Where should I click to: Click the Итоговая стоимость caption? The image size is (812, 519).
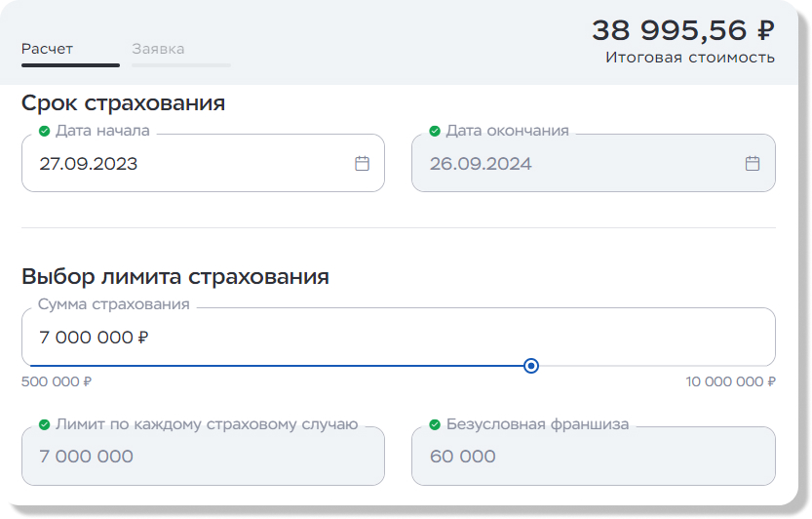point(689,58)
